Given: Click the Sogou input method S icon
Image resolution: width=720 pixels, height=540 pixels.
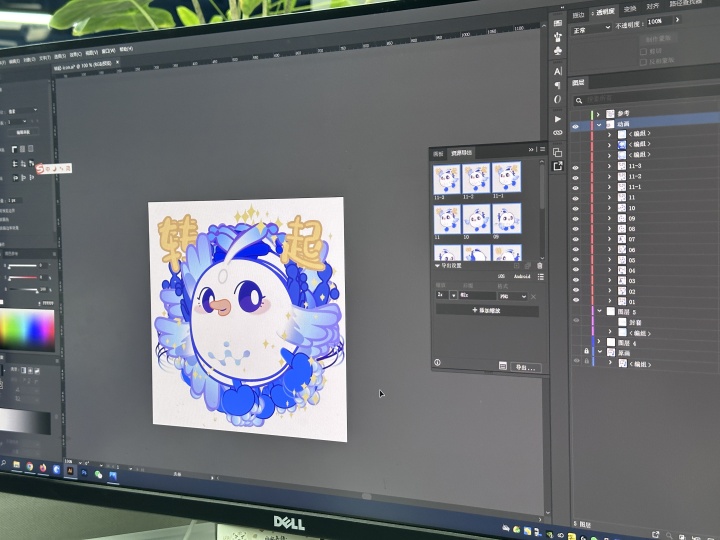Looking at the screenshot, I should (x=40, y=169).
